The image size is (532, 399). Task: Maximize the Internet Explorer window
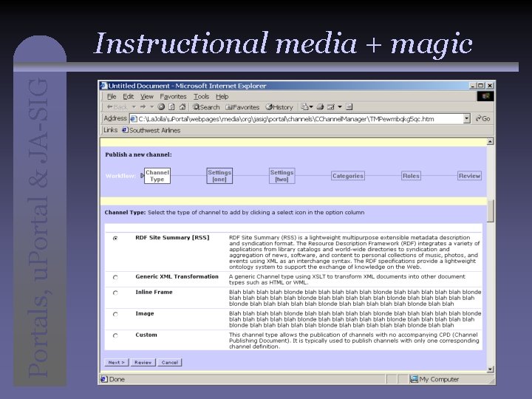[x=480, y=86]
